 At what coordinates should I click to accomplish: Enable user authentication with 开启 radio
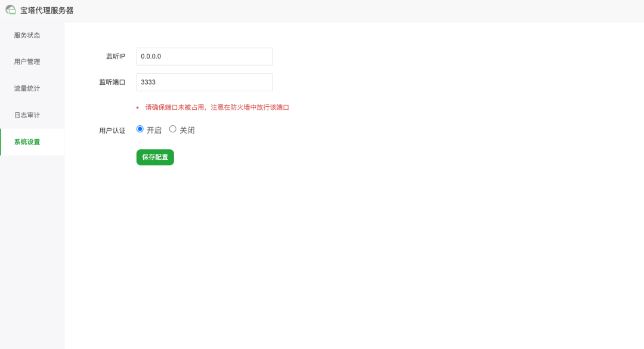tap(140, 129)
